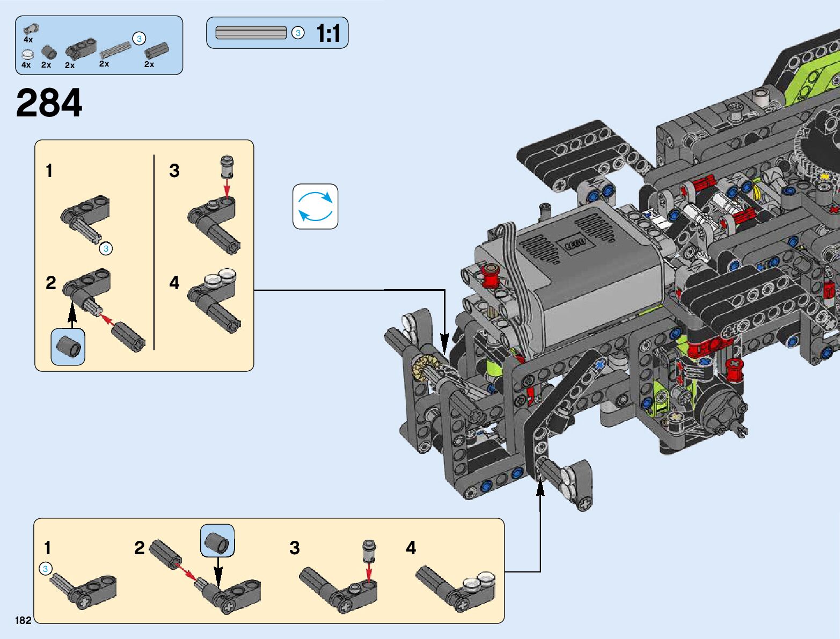Select the axle length bar in 1:1 box
This screenshot has width=840, height=639.
(251, 33)
